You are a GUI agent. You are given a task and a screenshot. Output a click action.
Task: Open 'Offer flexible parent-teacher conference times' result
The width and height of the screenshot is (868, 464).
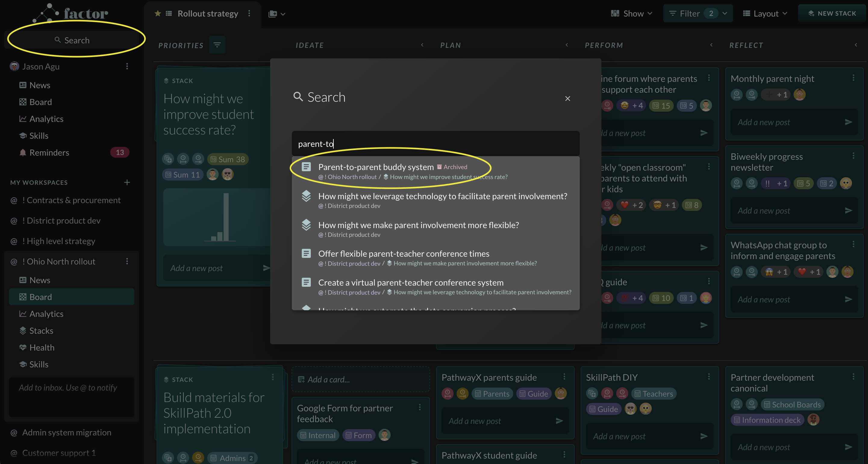[x=435, y=258]
